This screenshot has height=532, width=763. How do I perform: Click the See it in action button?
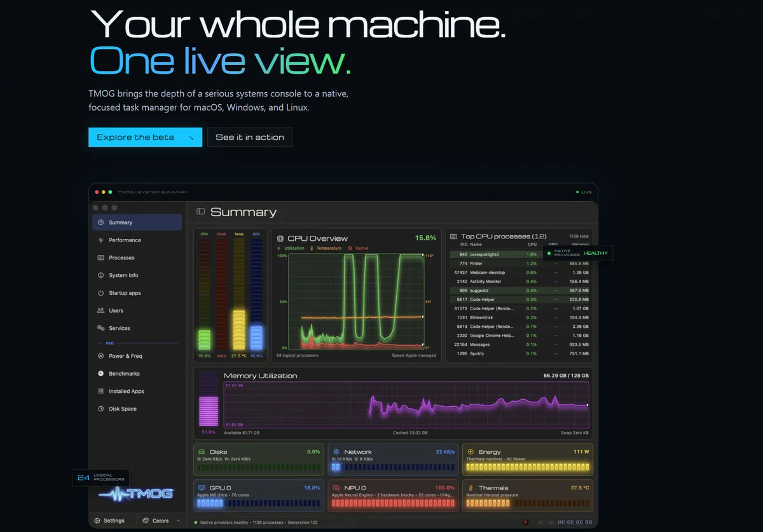250,137
